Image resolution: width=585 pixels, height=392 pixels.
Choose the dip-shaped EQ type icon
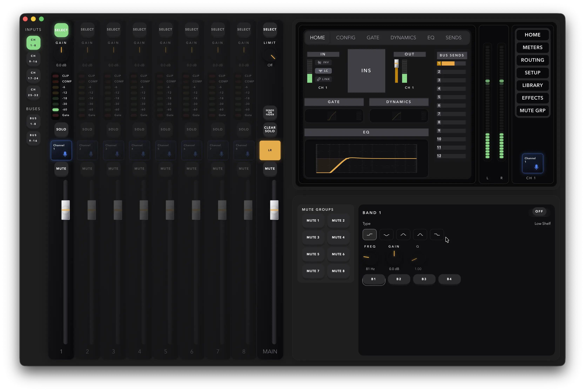386,235
